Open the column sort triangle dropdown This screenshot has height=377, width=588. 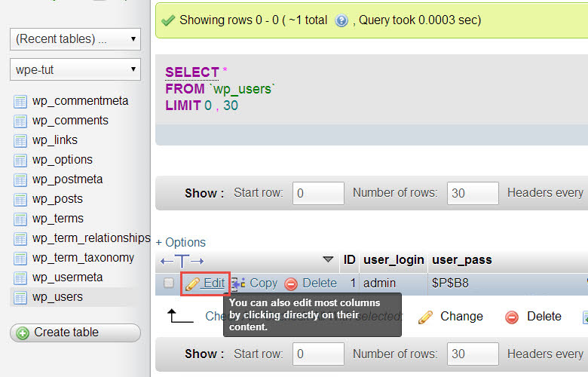tap(328, 259)
